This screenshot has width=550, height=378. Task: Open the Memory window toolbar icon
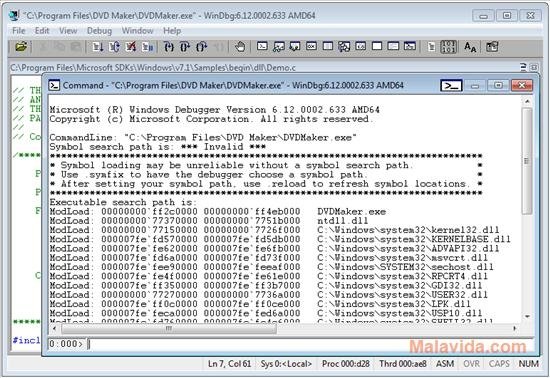pyautogui.click(x=328, y=46)
